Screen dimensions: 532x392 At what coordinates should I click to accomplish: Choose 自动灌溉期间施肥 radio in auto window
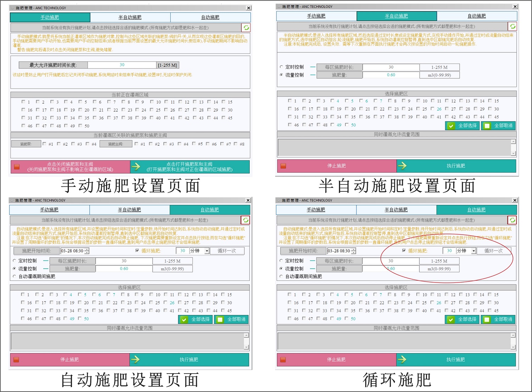[15, 276]
